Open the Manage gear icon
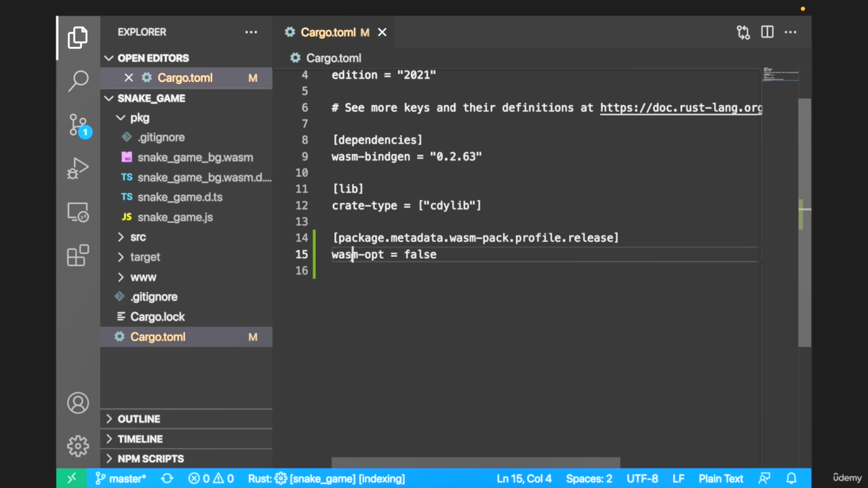This screenshot has height=488, width=868. click(x=78, y=446)
